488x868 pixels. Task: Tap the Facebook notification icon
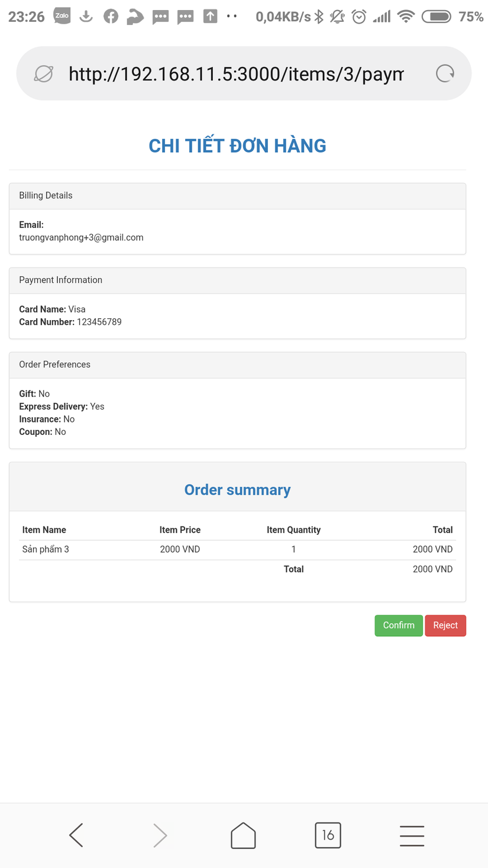[x=111, y=17]
